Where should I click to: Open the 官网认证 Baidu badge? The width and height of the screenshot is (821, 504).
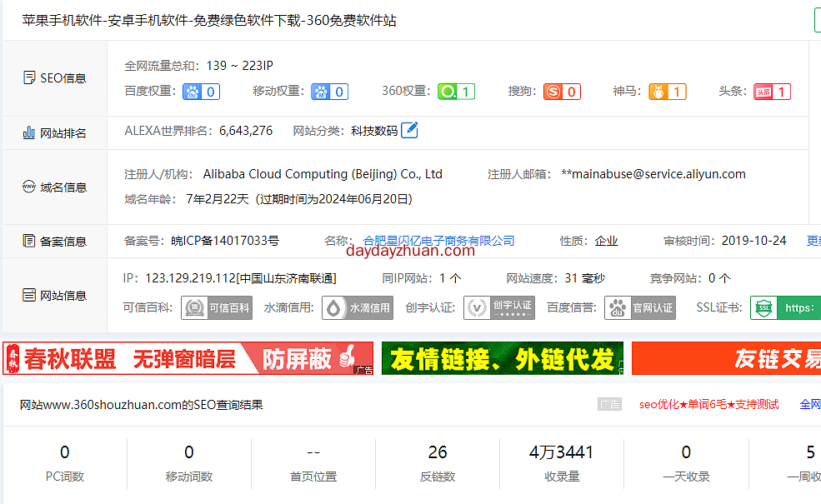tap(640, 307)
